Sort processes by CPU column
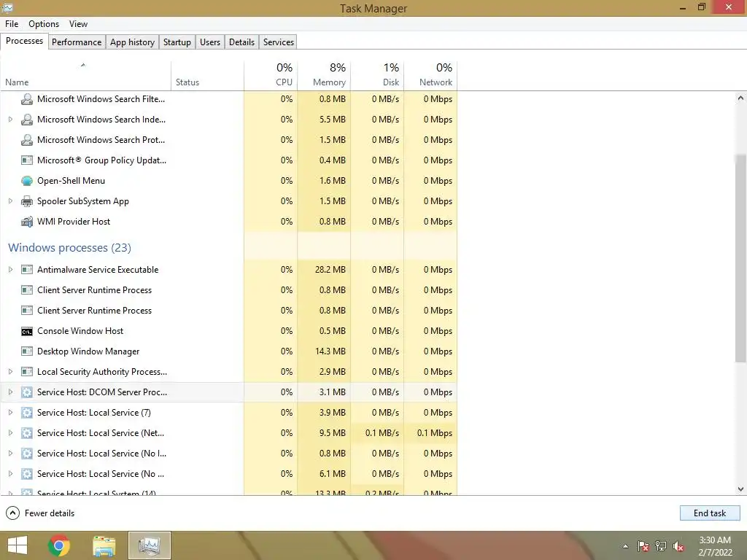747x560 pixels. point(271,76)
